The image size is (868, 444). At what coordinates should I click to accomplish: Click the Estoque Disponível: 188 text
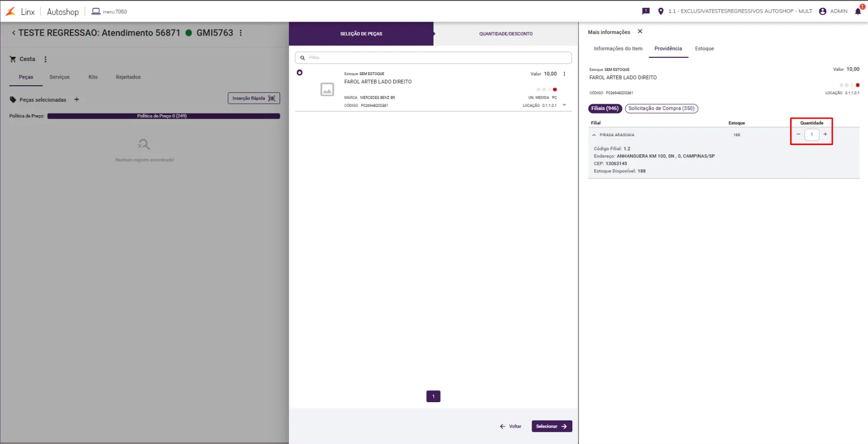[x=620, y=171]
